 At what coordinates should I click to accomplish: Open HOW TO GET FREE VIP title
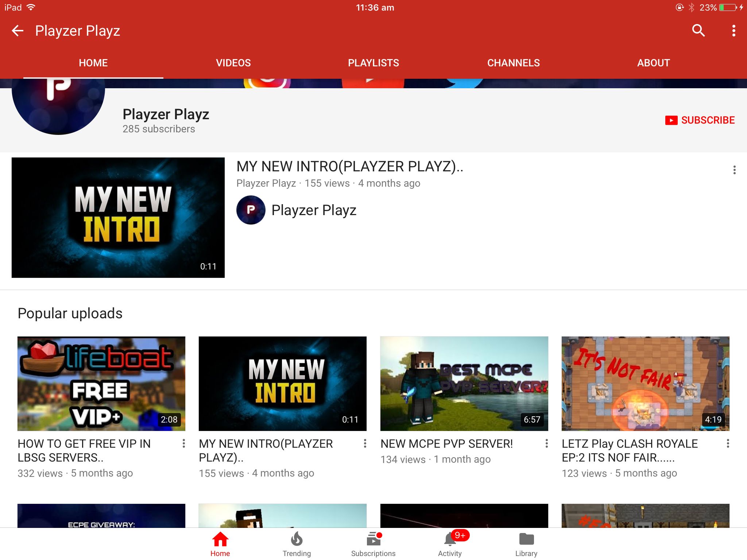coord(84,451)
